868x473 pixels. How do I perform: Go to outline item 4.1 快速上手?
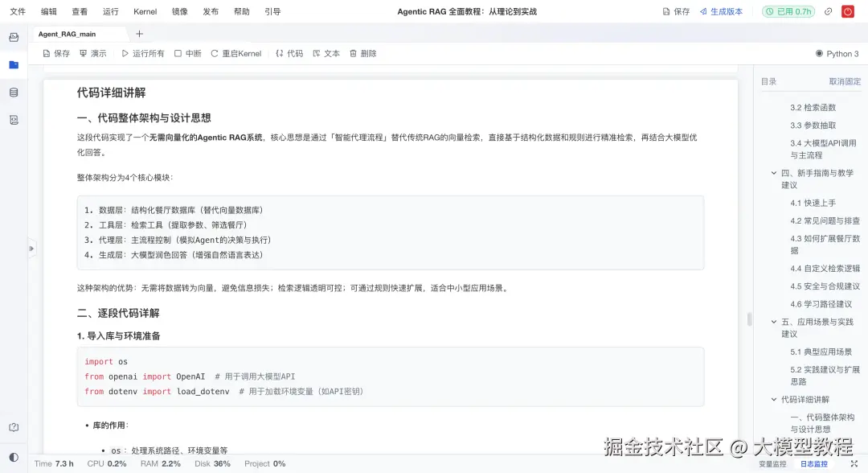point(813,203)
